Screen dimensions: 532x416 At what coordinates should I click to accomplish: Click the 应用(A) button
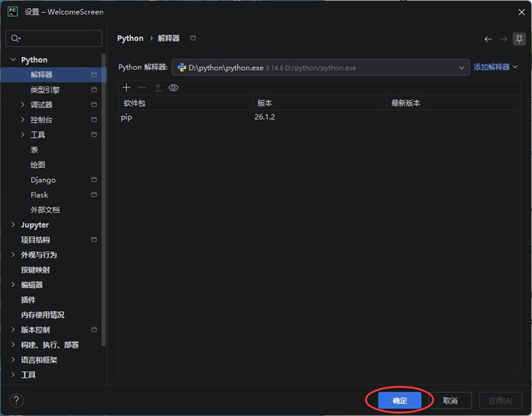coord(500,400)
